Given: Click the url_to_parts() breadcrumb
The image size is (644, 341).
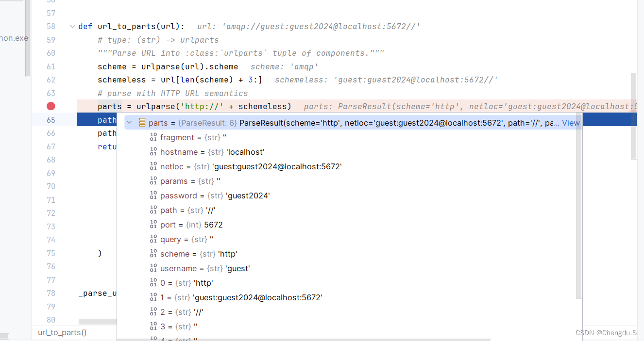Looking at the screenshot, I should [x=62, y=332].
